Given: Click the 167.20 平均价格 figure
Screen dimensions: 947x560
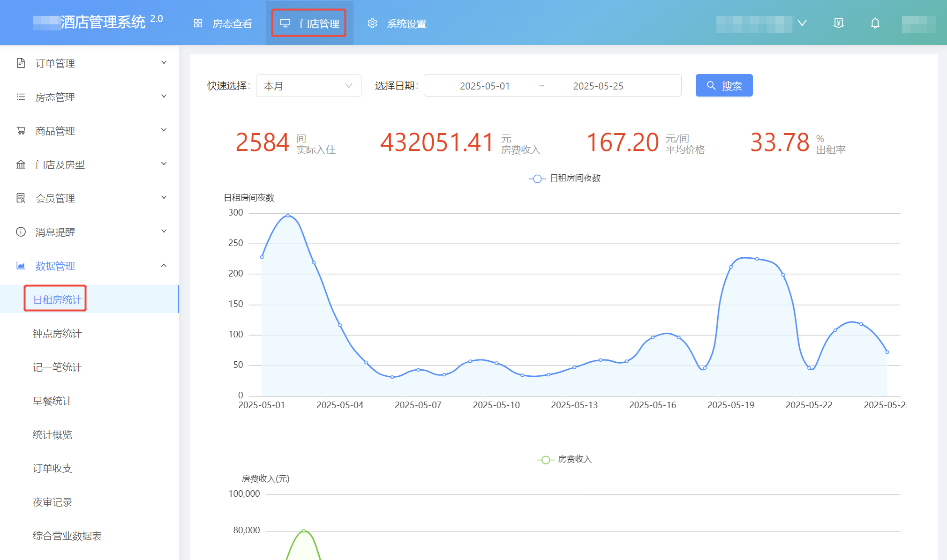Looking at the screenshot, I should point(623,142).
